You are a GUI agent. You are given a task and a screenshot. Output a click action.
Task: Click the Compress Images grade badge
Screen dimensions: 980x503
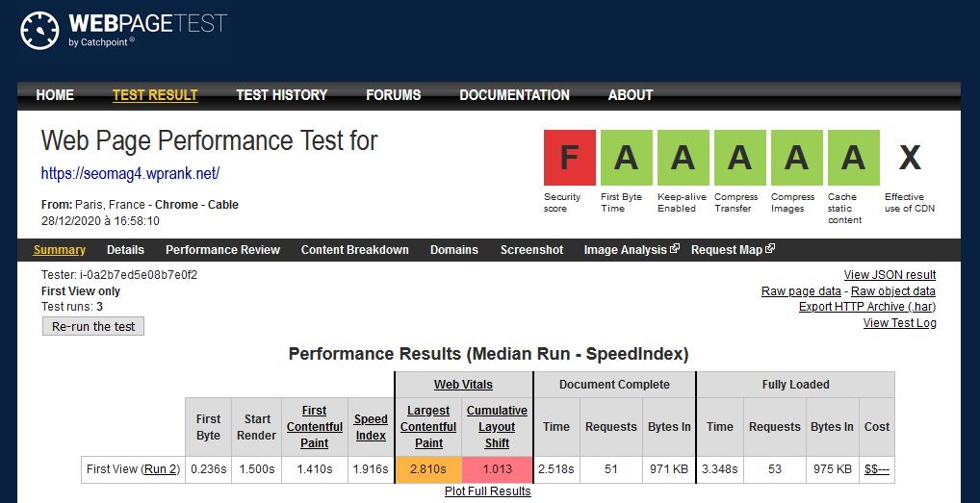[796, 157]
